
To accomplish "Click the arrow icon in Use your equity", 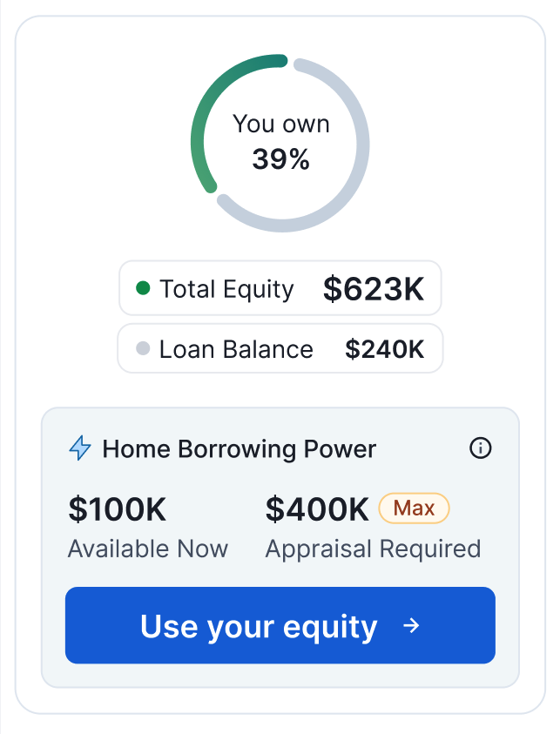I will [x=411, y=625].
